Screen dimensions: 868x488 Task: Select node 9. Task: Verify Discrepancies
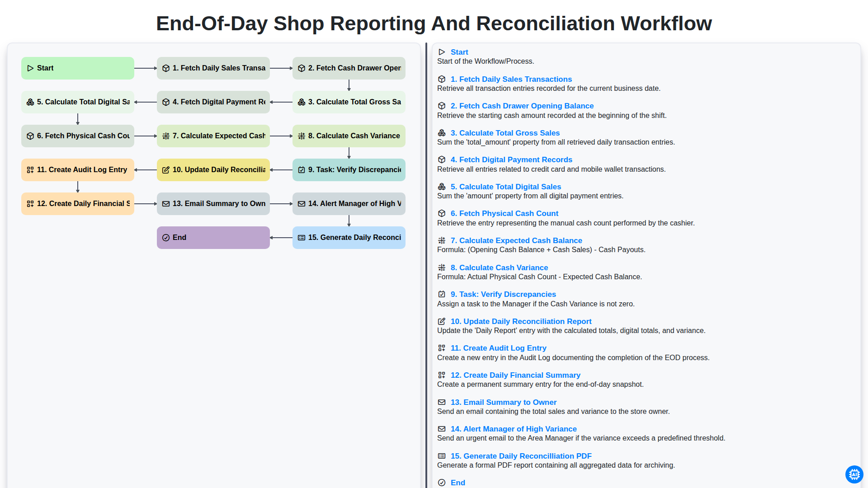pyautogui.click(x=349, y=170)
